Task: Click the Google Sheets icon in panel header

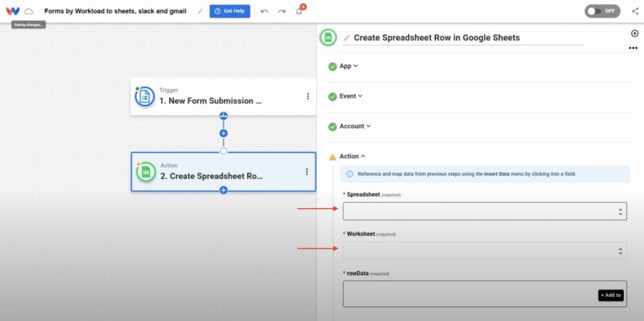Action: click(x=328, y=37)
